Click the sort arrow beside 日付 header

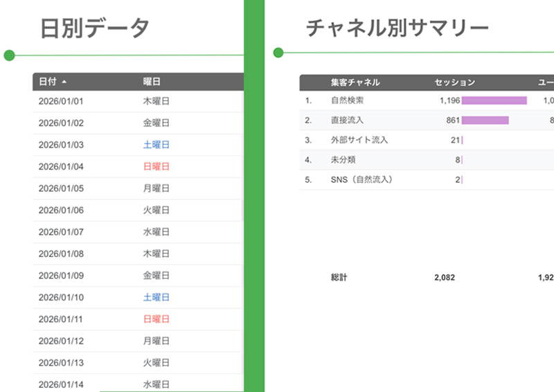[64, 82]
